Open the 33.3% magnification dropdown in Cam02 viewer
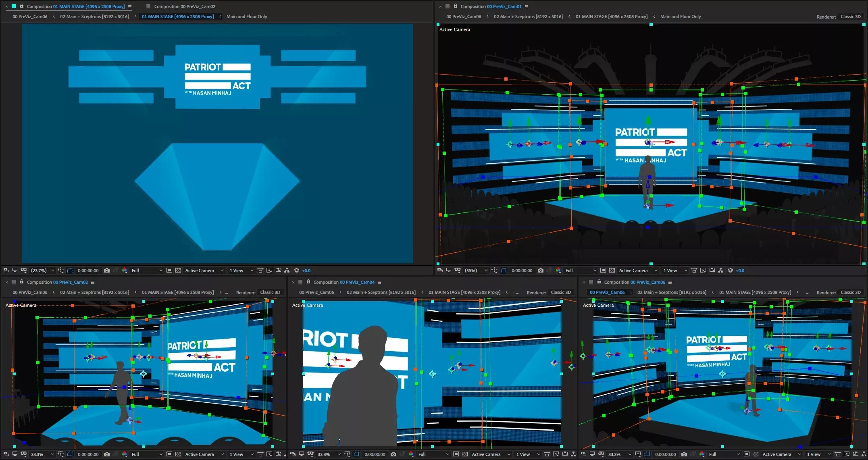The width and height of the screenshot is (868, 460). [42, 454]
